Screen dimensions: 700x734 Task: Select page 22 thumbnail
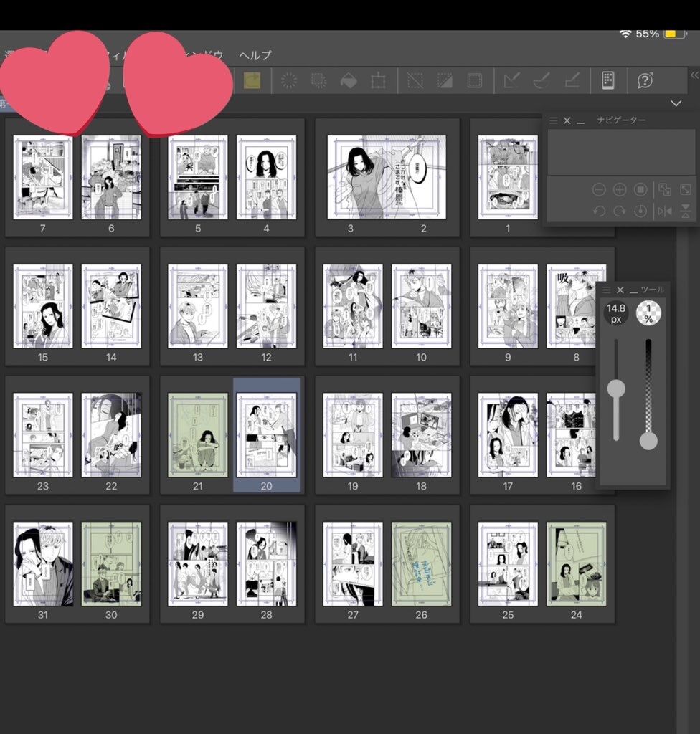point(111,435)
